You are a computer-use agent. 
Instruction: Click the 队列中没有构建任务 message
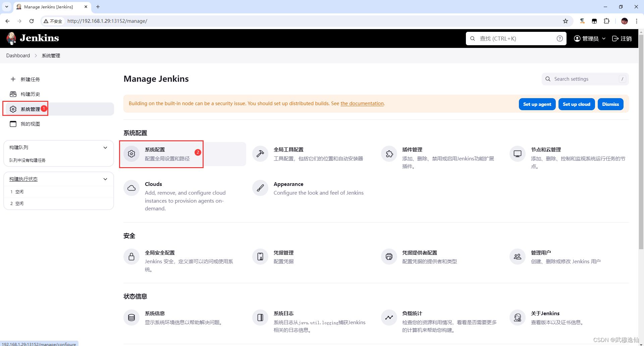pos(28,160)
